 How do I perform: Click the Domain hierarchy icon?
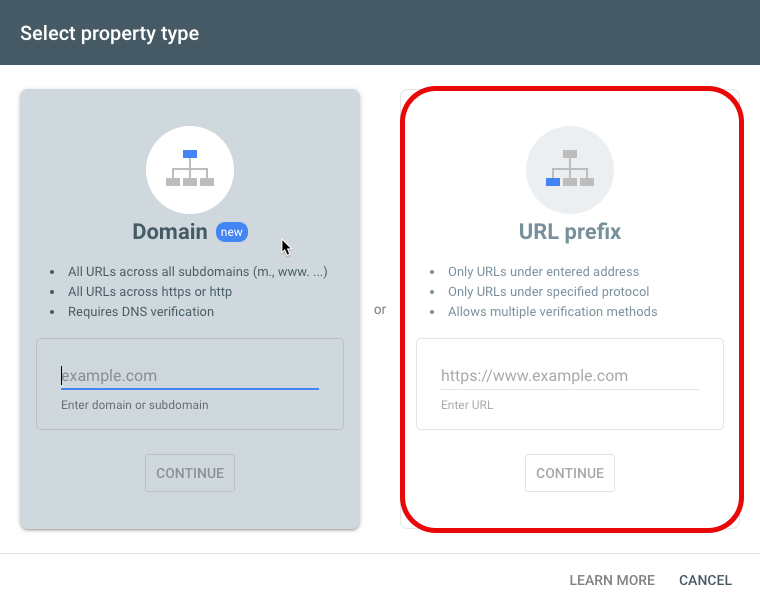(190, 170)
